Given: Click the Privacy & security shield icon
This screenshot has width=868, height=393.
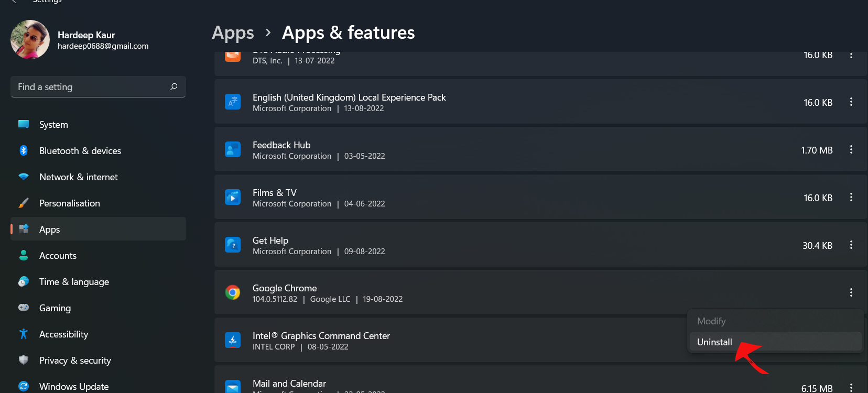Looking at the screenshot, I should coord(24,361).
